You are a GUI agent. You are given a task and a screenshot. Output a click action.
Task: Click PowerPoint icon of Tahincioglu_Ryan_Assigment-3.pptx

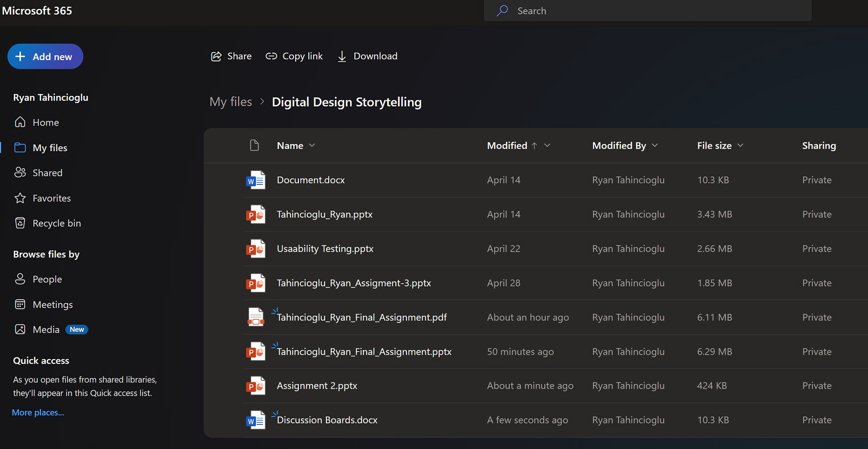255,283
